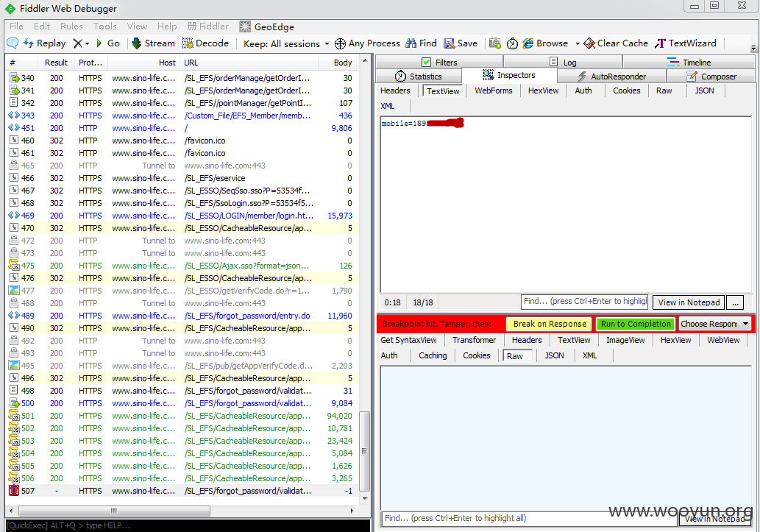Screen dimensions: 760x532
Task: Select request WebForms inspector tab
Action: click(494, 91)
